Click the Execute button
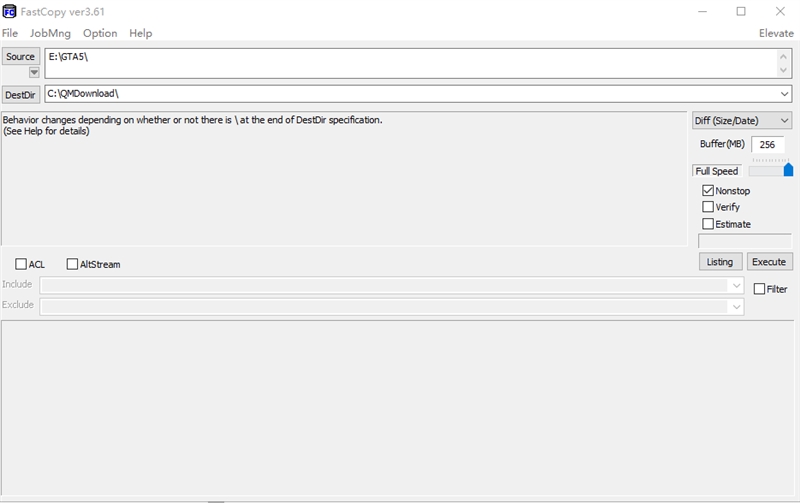 click(769, 262)
